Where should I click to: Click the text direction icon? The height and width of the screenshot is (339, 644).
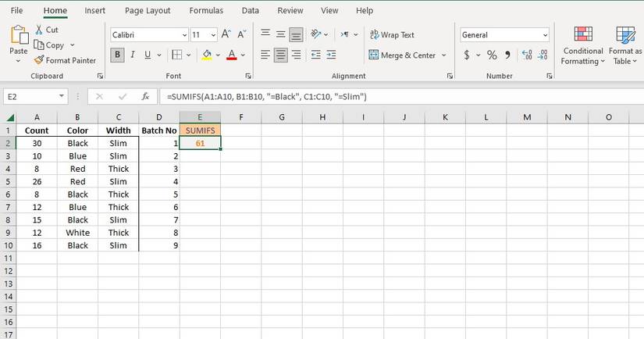click(x=344, y=34)
